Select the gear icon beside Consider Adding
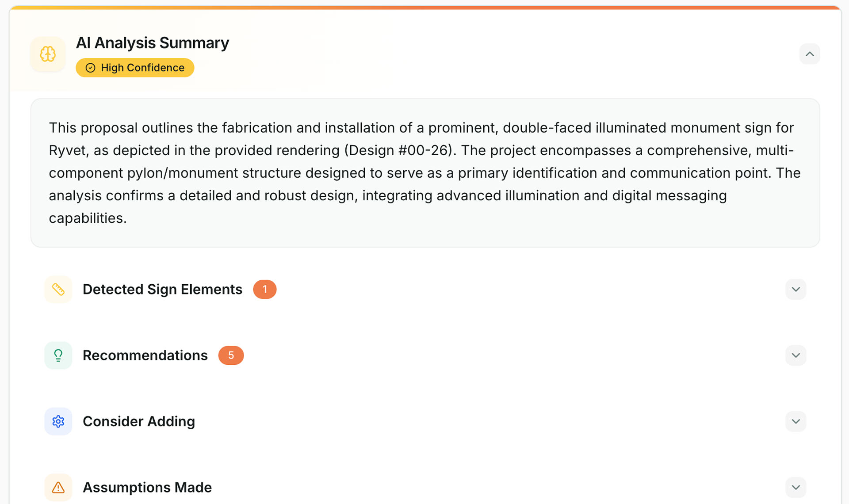Screen dimensions: 849x504 click(58, 421)
